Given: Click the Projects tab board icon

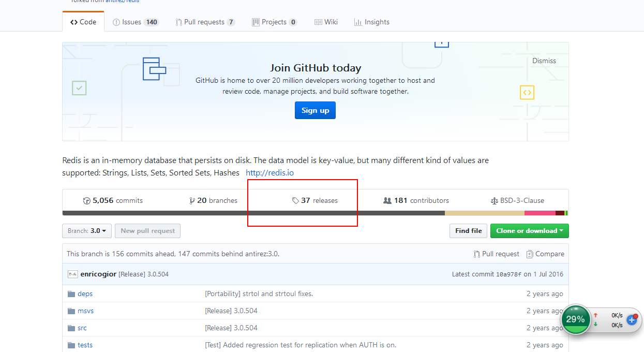Looking at the screenshot, I should (256, 22).
